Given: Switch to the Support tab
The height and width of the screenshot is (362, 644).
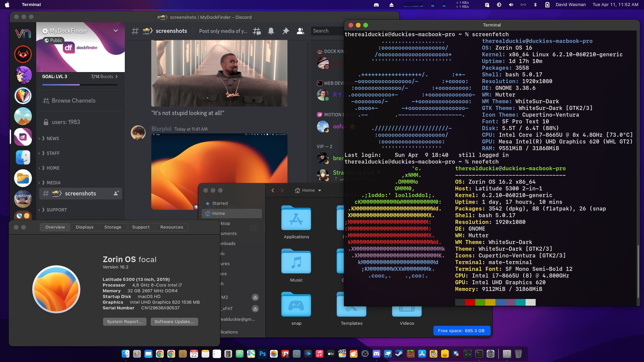Looking at the screenshot, I should pyautogui.click(x=141, y=227).
